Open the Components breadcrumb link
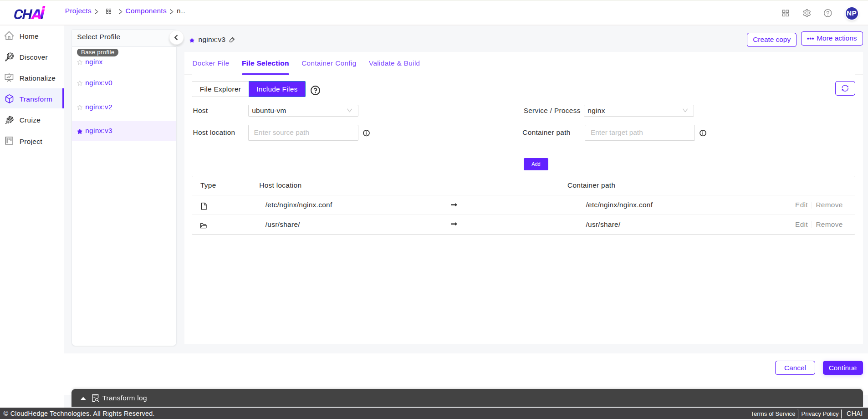Viewport: 868px width, 419px height. tap(146, 11)
